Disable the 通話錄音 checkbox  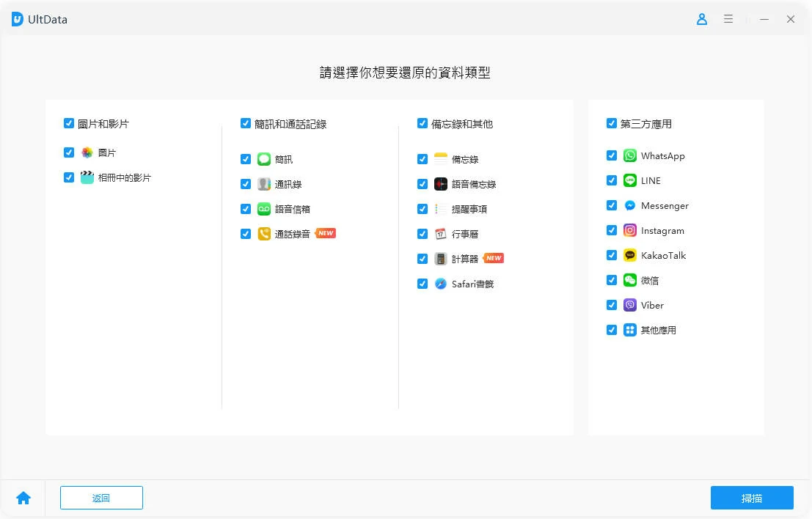(246, 234)
